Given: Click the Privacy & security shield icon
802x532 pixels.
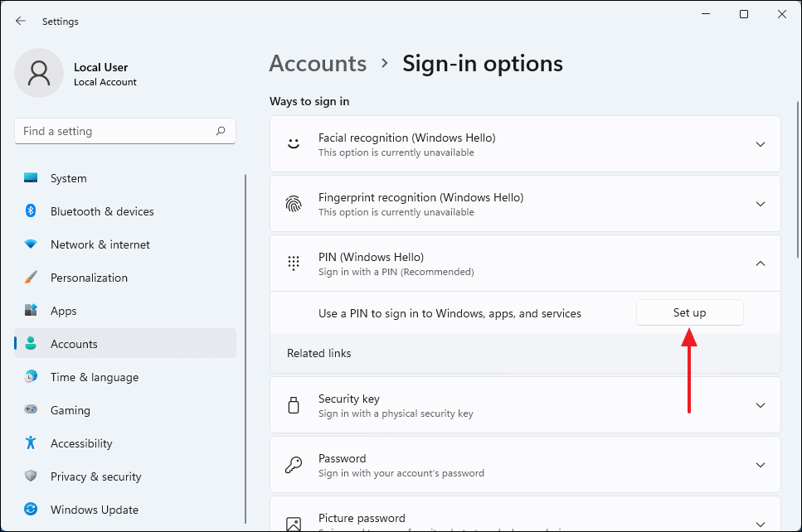Looking at the screenshot, I should pyautogui.click(x=31, y=476).
